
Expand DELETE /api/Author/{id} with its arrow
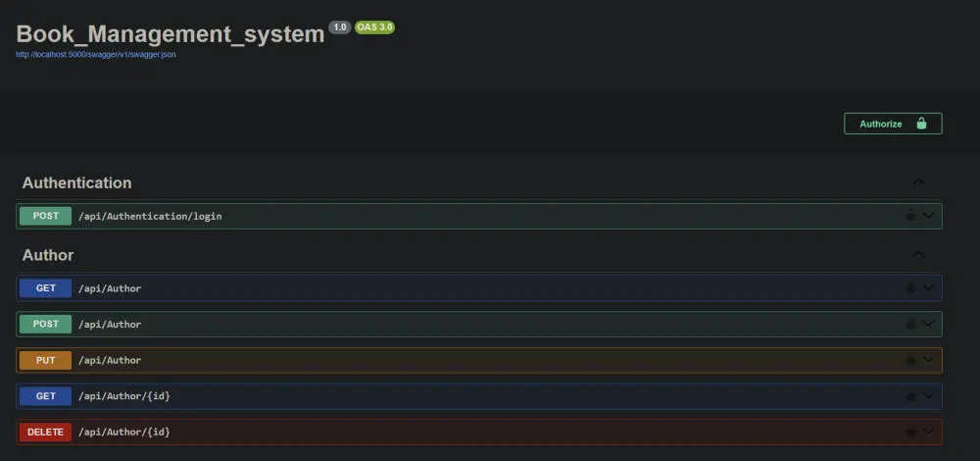coord(928,432)
